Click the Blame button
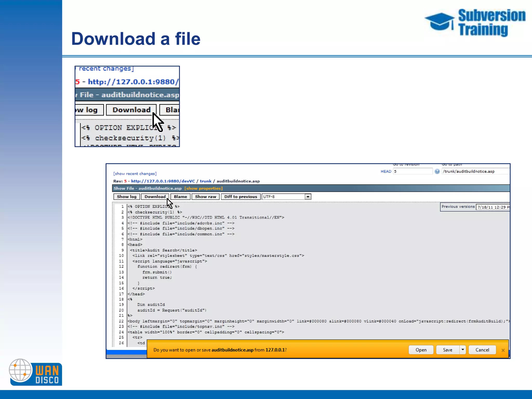Screen dimensions: 532x399 180,197
